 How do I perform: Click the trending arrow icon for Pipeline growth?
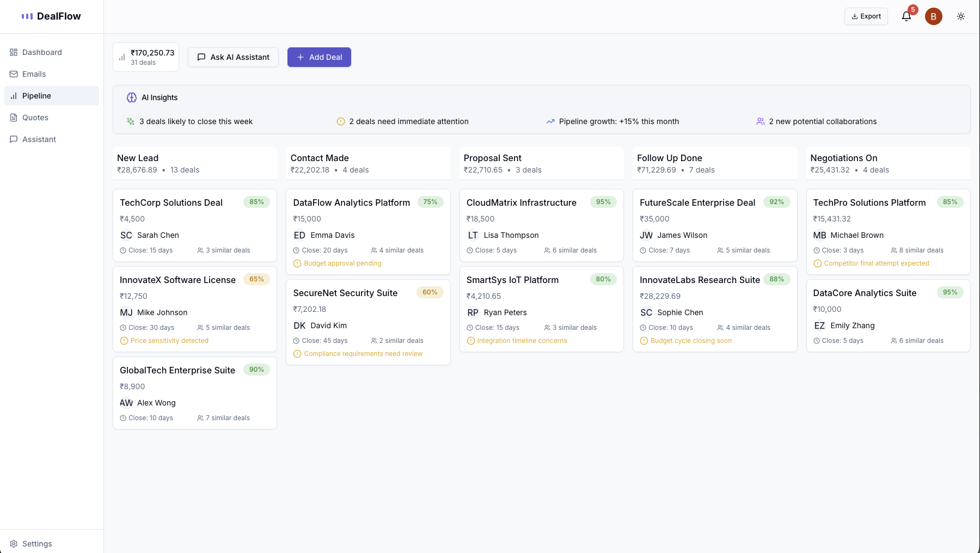point(550,121)
